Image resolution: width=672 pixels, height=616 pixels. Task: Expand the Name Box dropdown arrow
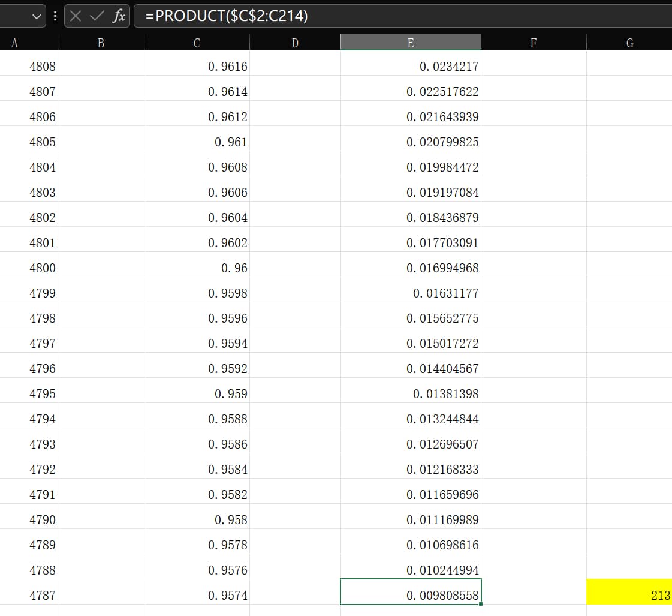pyautogui.click(x=37, y=16)
